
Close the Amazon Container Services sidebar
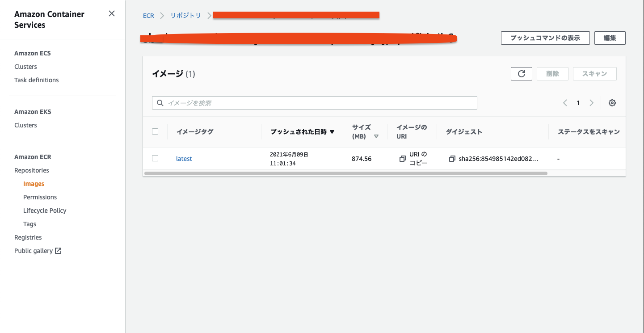tap(112, 13)
